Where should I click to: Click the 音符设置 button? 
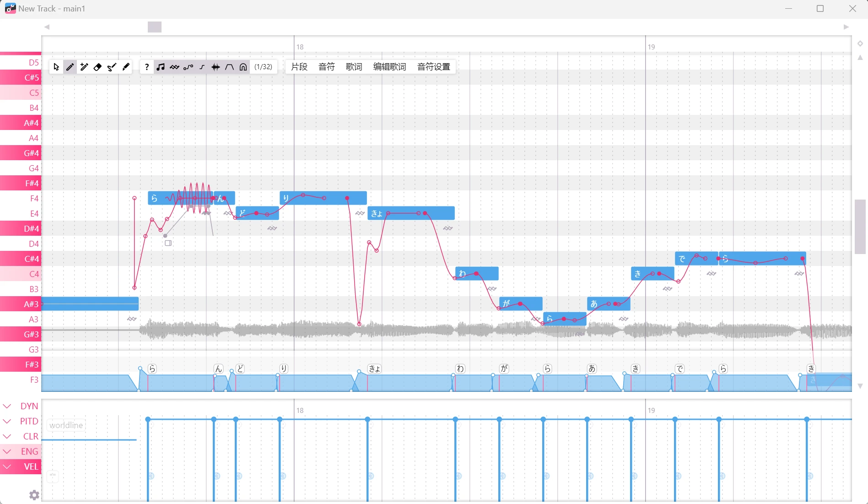click(434, 67)
